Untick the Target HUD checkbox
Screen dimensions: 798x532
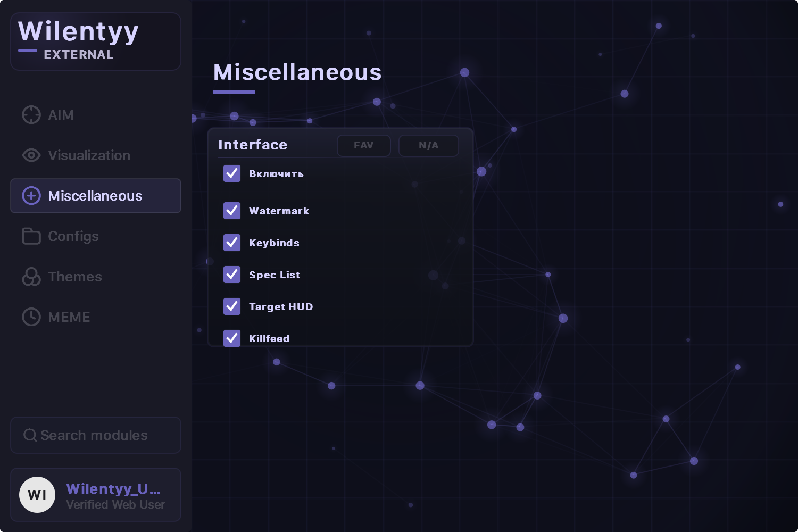[x=232, y=306]
